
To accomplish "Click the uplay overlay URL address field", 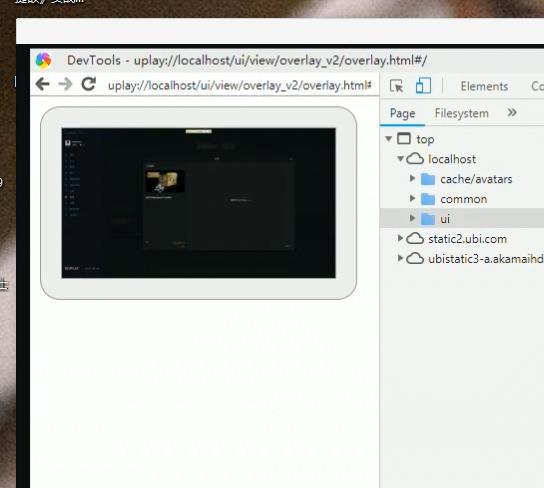I will (x=239, y=85).
